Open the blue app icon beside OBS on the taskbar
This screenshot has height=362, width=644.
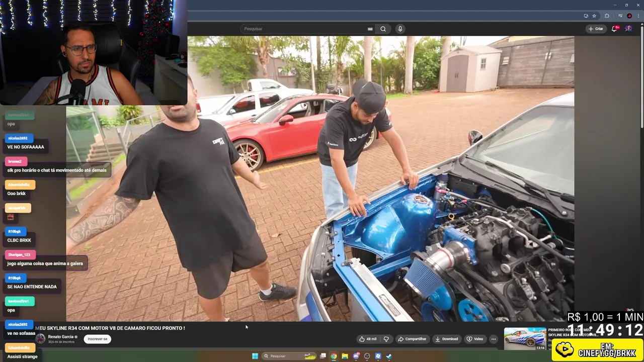pyautogui.click(x=378, y=356)
